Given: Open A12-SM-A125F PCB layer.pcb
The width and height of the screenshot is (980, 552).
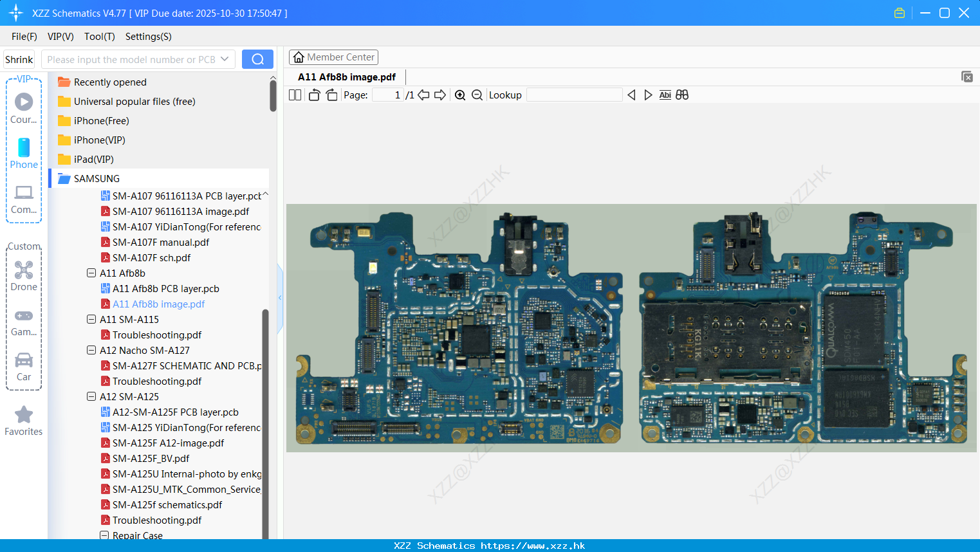Looking at the screenshot, I should (176, 412).
